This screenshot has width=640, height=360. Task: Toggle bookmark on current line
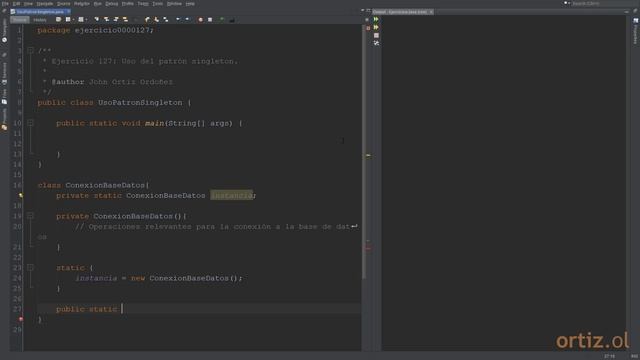point(166,19)
